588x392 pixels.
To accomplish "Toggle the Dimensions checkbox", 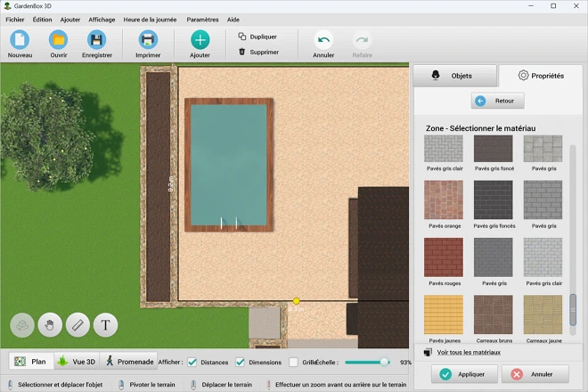I will tap(240, 363).
